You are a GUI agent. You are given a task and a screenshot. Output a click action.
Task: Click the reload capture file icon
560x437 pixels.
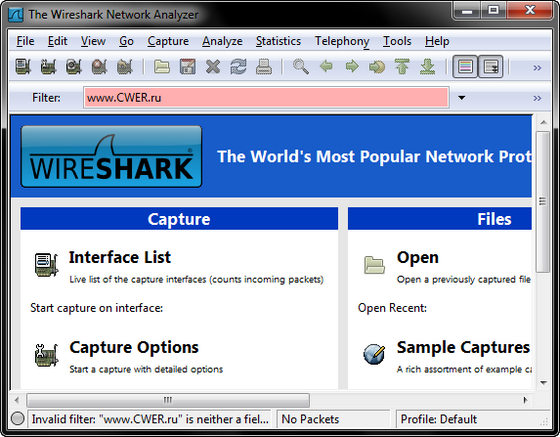(238, 67)
